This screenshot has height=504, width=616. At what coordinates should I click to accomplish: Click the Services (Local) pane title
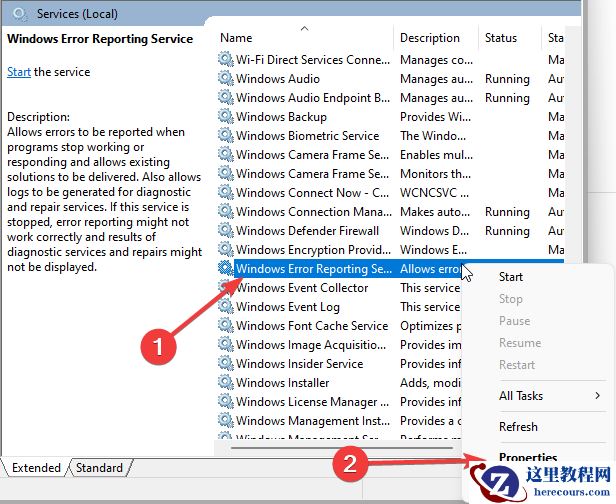click(77, 14)
